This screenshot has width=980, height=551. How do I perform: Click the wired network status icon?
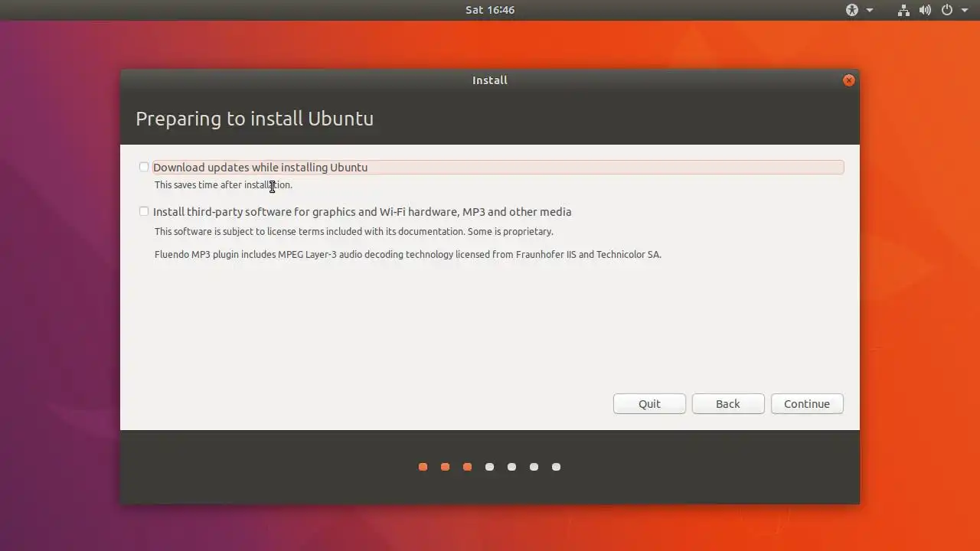(904, 10)
